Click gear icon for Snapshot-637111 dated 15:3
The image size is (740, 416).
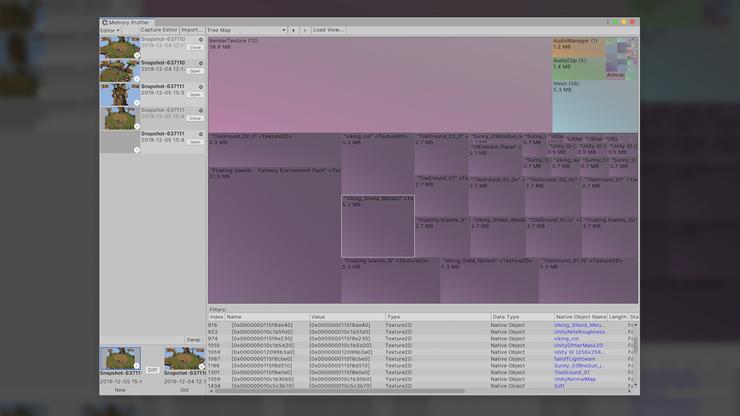point(201,87)
